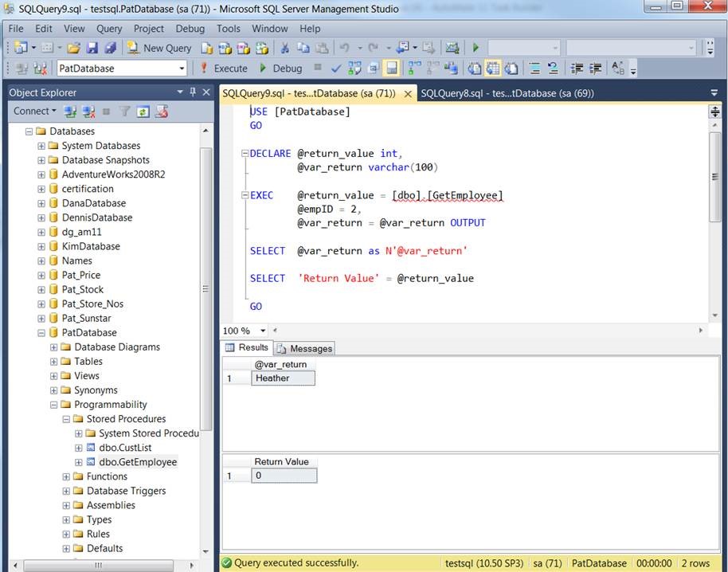Click the Object Explorer vertical scrollbar thumb

(x=205, y=288)
